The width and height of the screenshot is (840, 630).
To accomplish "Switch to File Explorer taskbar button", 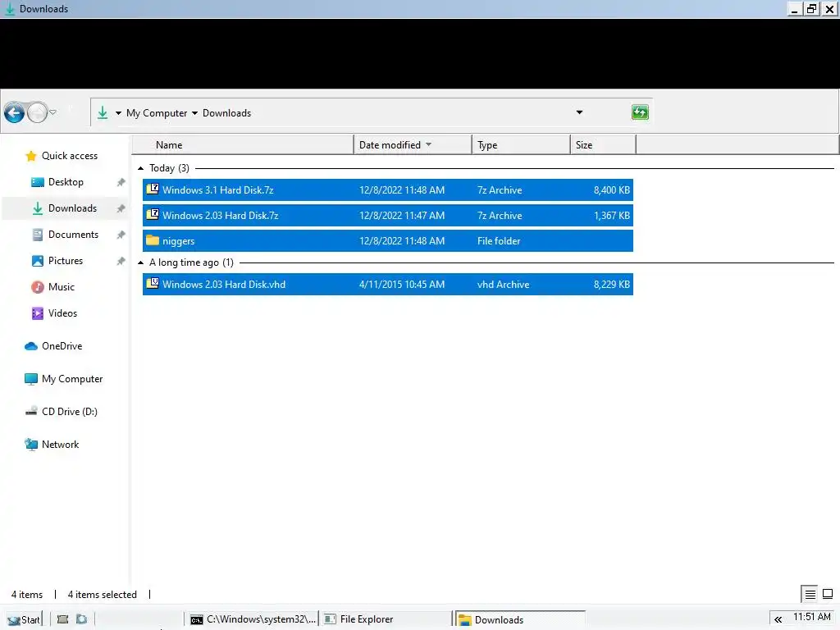I will click(x=386, y=619).
